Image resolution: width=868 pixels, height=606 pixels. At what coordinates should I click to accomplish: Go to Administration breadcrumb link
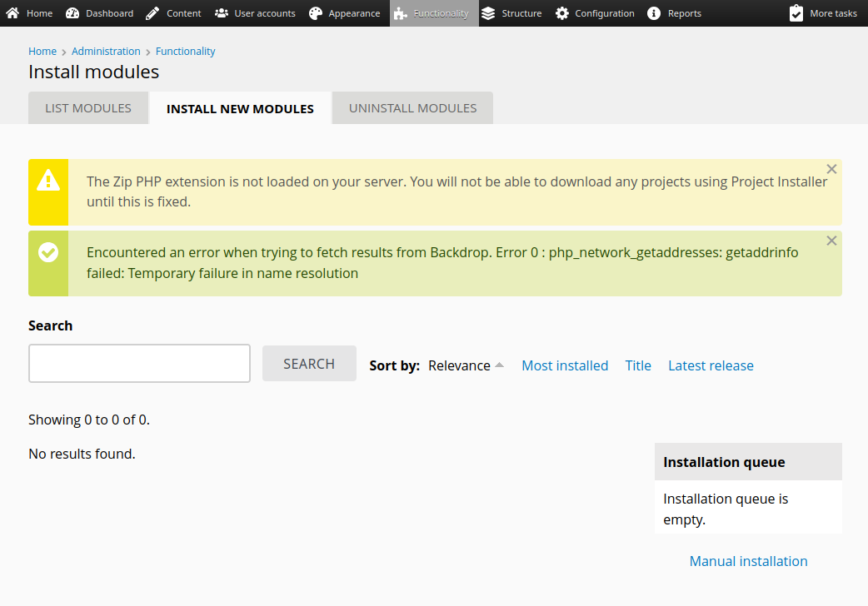point(106,51)
